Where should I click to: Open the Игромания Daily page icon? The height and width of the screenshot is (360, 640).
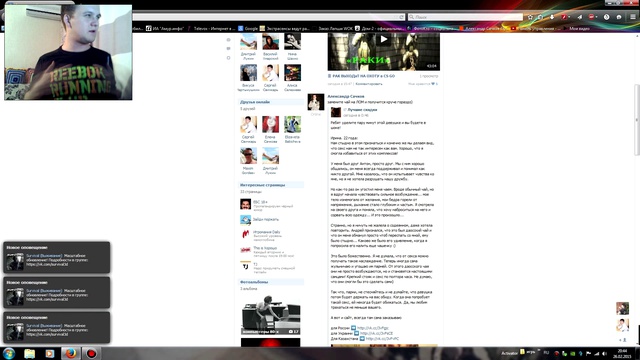[245, 234]
